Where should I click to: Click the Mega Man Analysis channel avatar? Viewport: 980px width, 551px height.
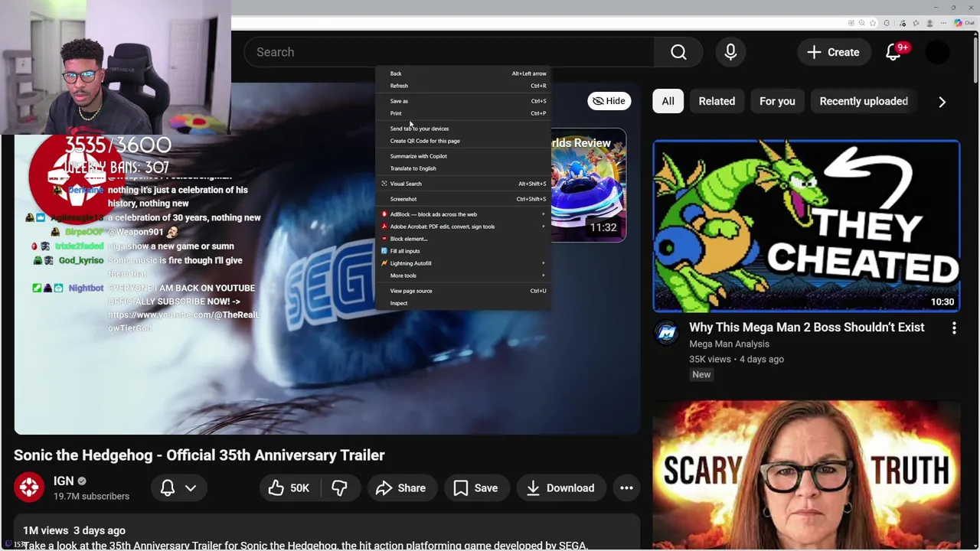[666, 333]
